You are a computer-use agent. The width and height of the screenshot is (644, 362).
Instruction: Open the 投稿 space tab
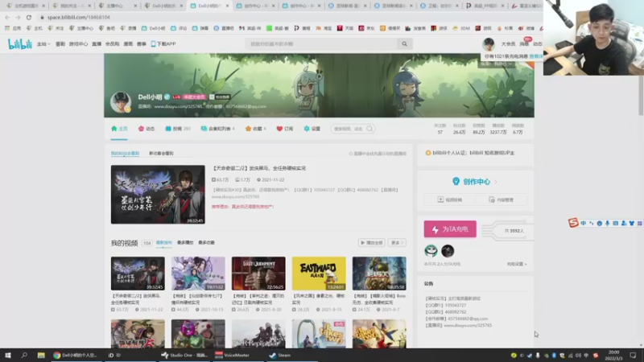[x=177, y=129]
